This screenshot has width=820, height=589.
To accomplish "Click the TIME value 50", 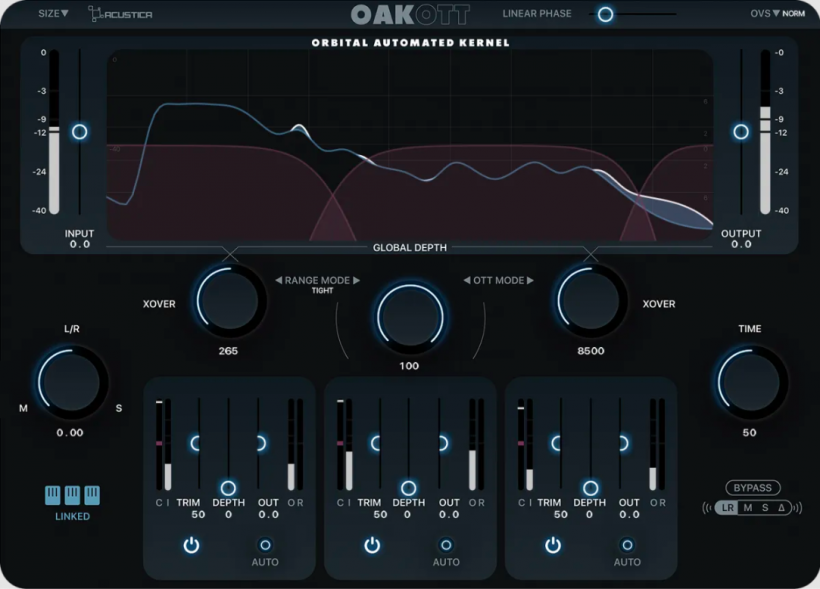I will coord(749,433).
